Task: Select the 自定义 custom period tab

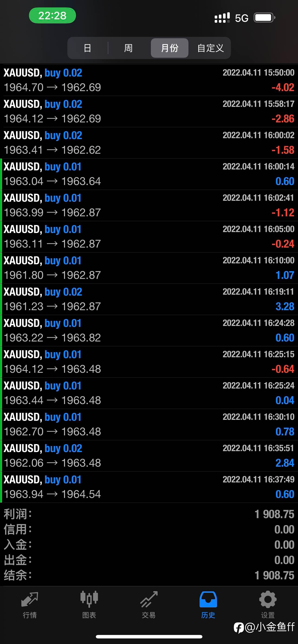Action: pos(211,48)
